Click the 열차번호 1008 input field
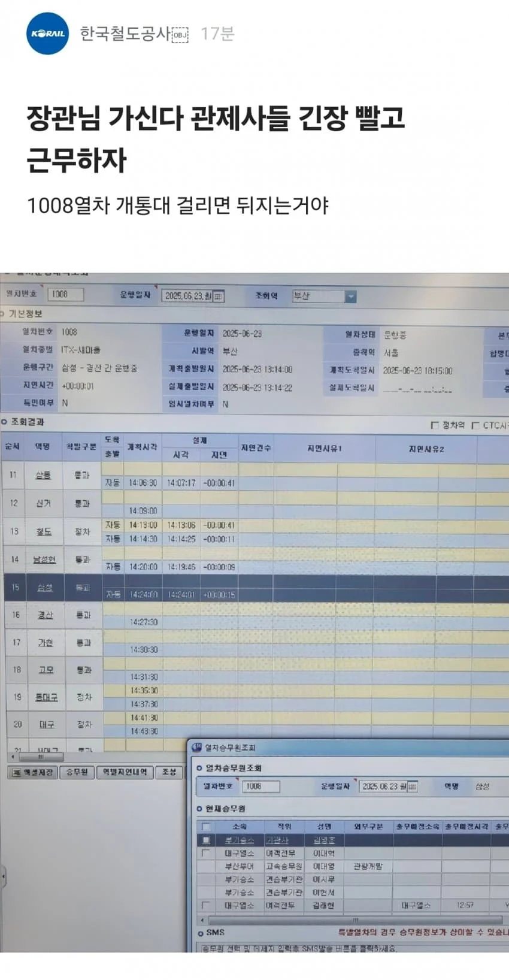509x980 pixels. (66, 294)
